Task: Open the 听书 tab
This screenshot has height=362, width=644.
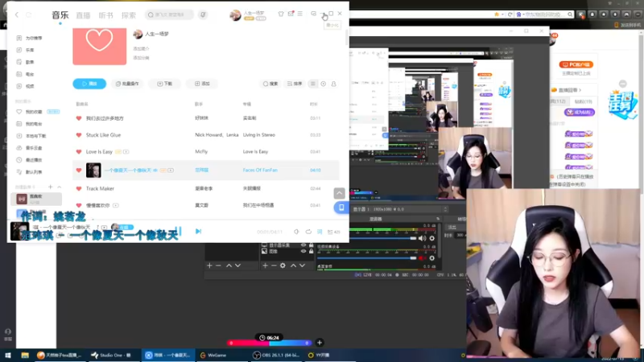Action: click(x=105, y=15)
